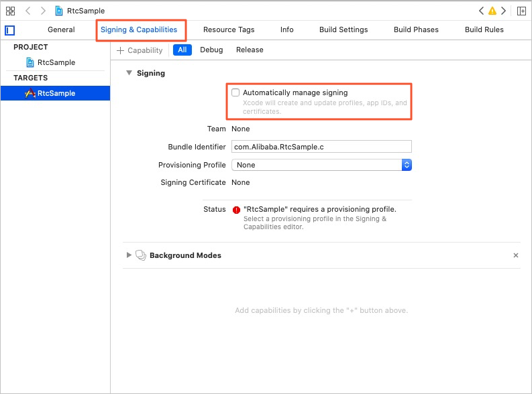Image resolution: width=532 pixels, height=394 pixels.
Task: Select the All configuration filter
Action: [182, 50]
